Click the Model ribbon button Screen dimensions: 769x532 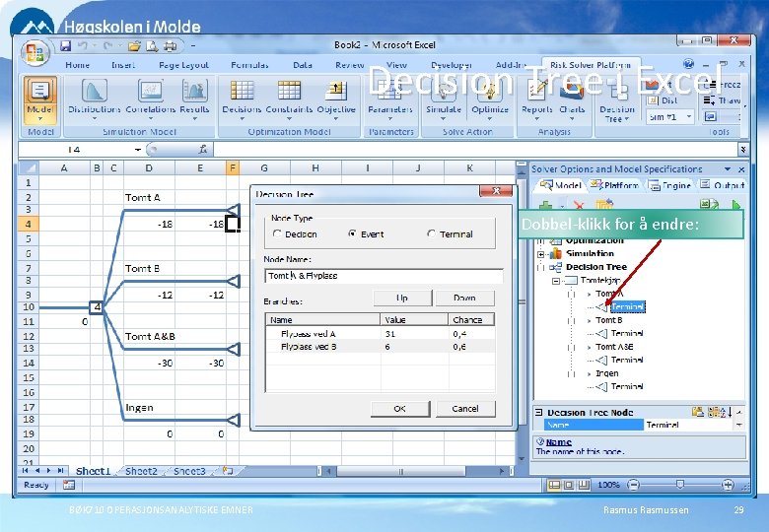(x=40, y=100)
